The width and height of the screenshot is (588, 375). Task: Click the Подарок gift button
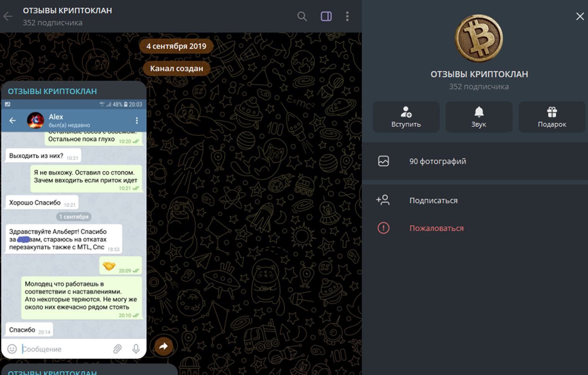(552, 117)
